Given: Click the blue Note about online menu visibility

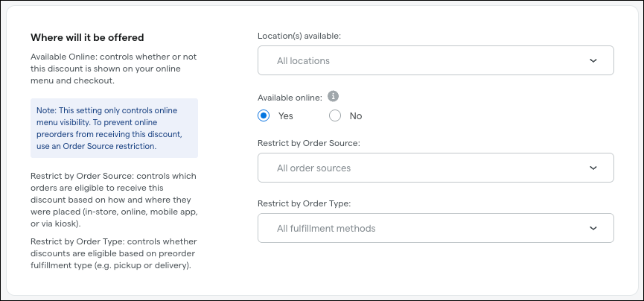Looking at the screenshot, I should 114,128.
